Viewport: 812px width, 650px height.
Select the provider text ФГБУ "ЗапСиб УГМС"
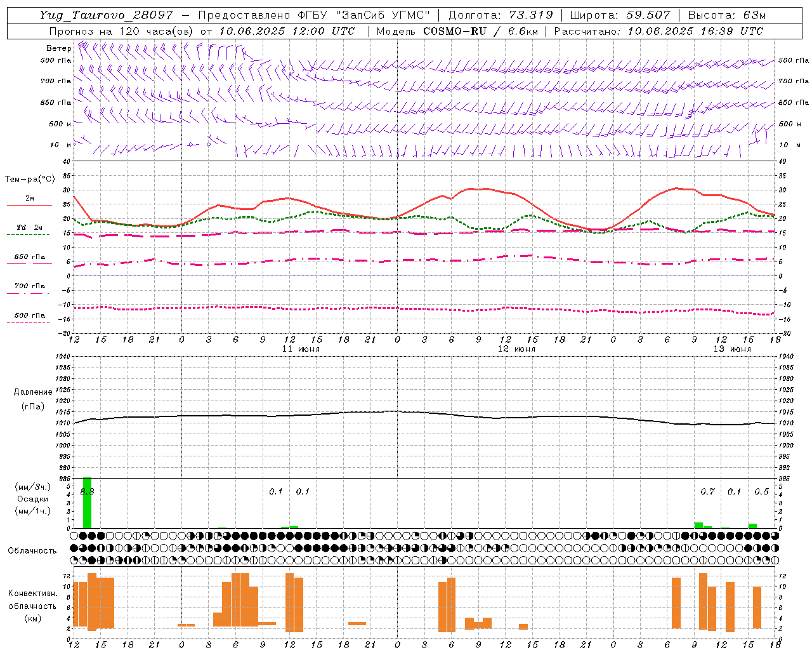tap(364, 15)
